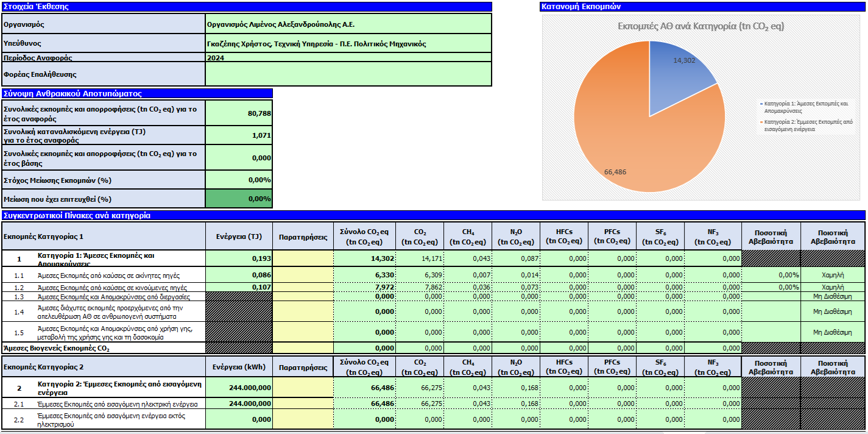Open the Μη Διαθέσιμη cell for row 1.5
This screenshot has height=434, width=868.
(x=832, y=332)
